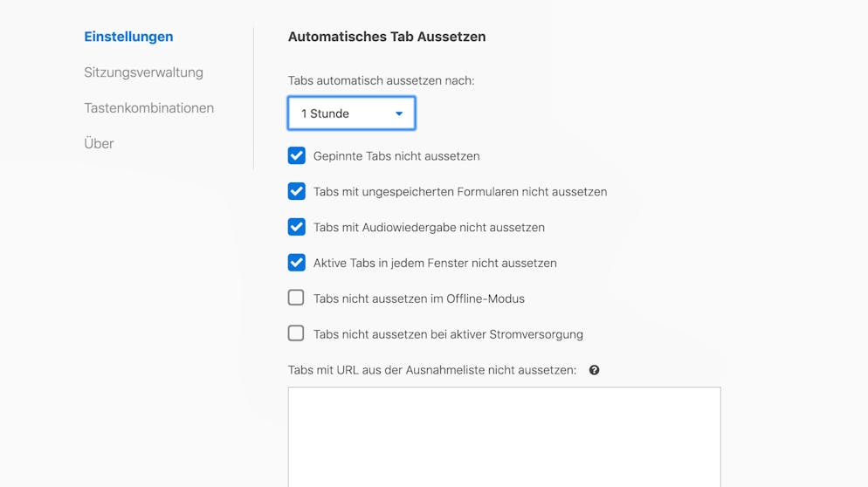Go to Tastenkombinationen in the sidebar
The width and height of the screenshot is (868, 487).
(x=149, y=108)
